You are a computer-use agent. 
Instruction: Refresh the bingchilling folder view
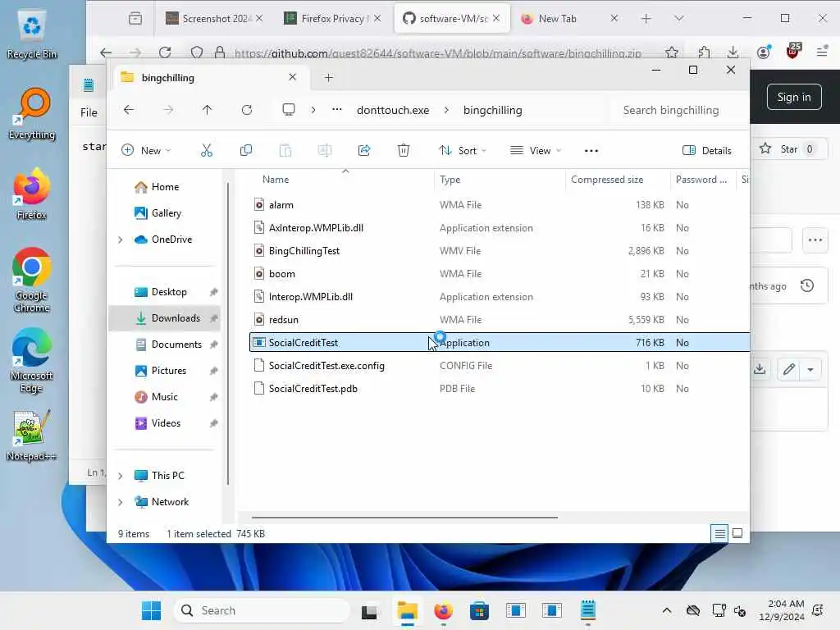tap(246, 110)
